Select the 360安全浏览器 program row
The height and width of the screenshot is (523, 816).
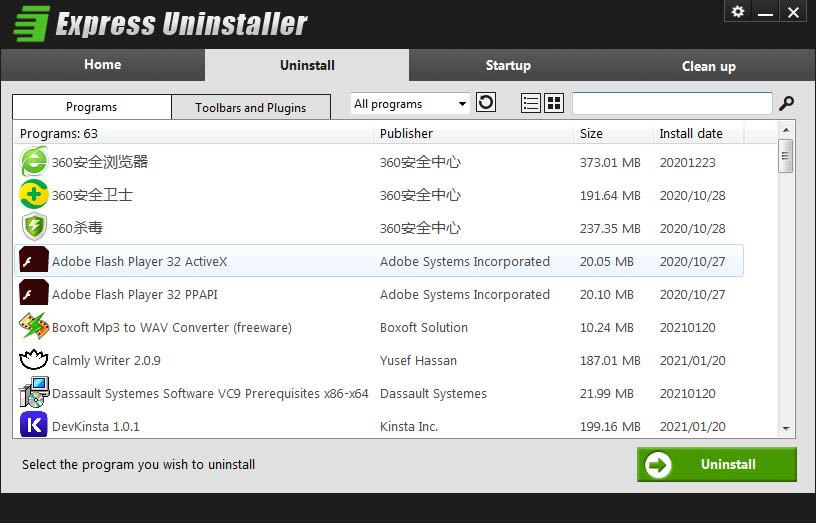pos(379,162)
